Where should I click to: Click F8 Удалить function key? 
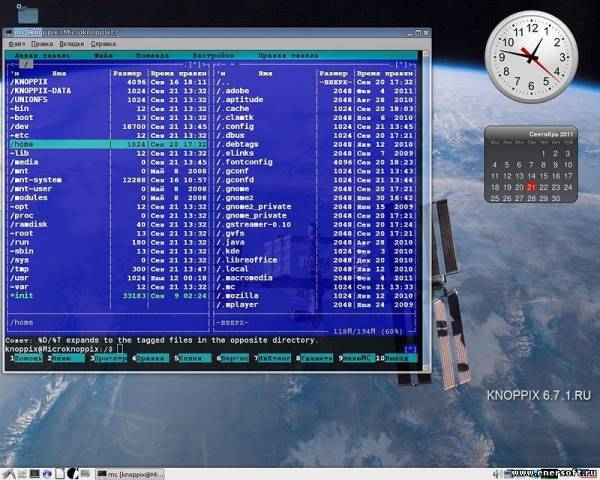pyautogui.click(x=316, y=358)
